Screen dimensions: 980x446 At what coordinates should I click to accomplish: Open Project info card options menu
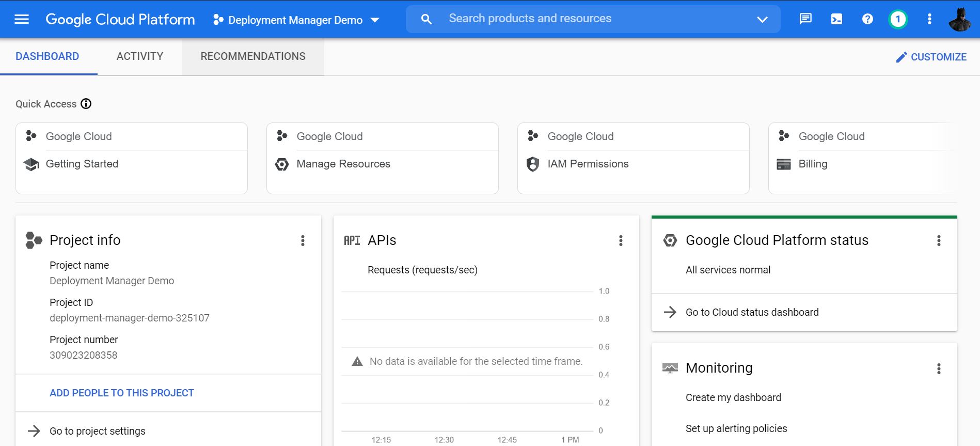(x=303, y=240)
